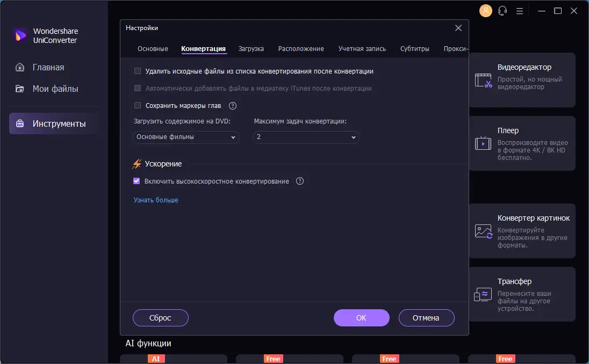Open the Основные фильмы dropdown
This screenshot has width=589, height=364.
pyautogui.click(x=185, y=137)
